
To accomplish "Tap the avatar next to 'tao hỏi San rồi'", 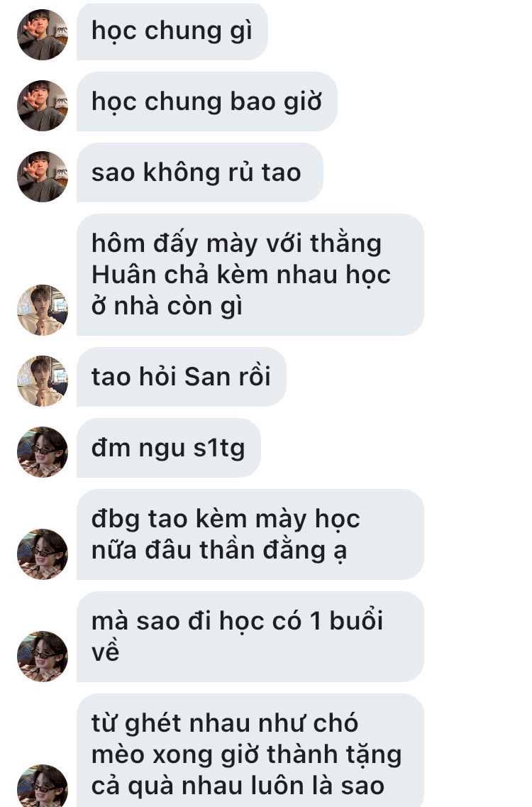I will [x=43, y=381].
